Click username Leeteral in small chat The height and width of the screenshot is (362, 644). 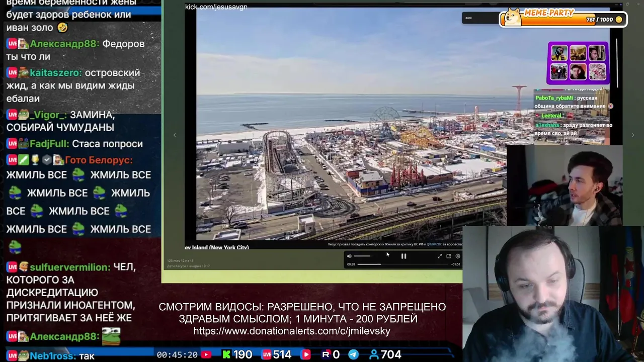point(551,116)
